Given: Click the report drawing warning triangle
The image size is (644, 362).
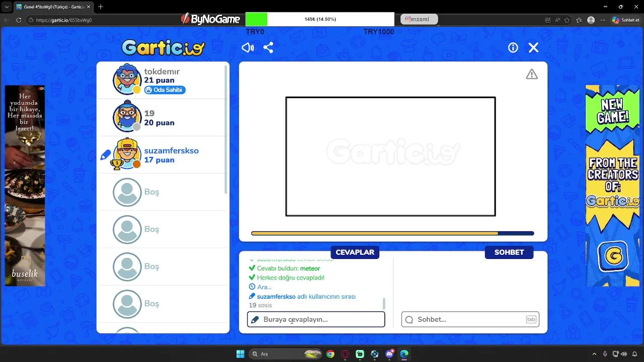Looking at the screenshot, I should [532, 74].
